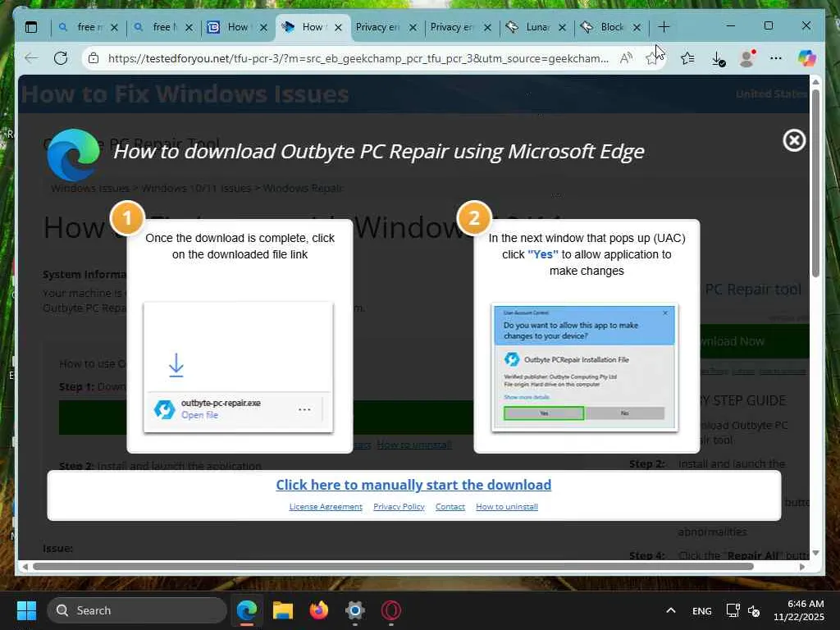Open the Edge profile avatar
This screenshot has width=840, height=630.
[x=746, y=58]
